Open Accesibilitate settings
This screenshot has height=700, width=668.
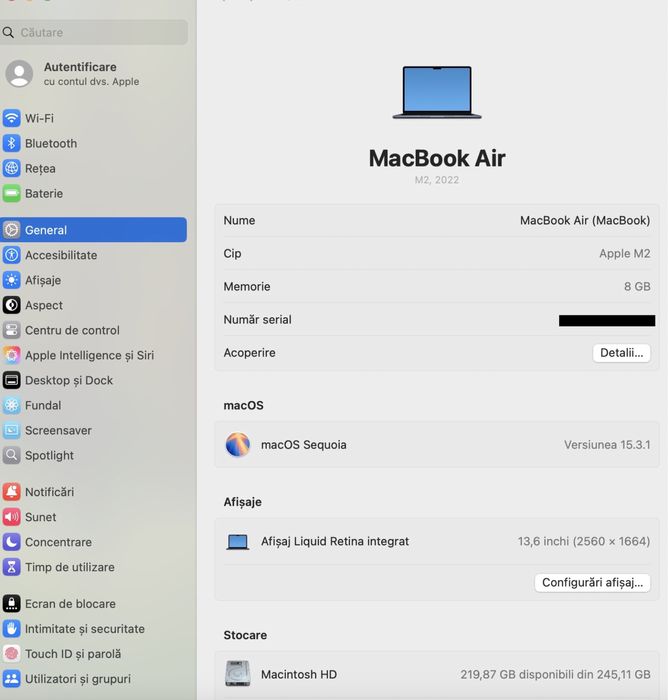93,255
